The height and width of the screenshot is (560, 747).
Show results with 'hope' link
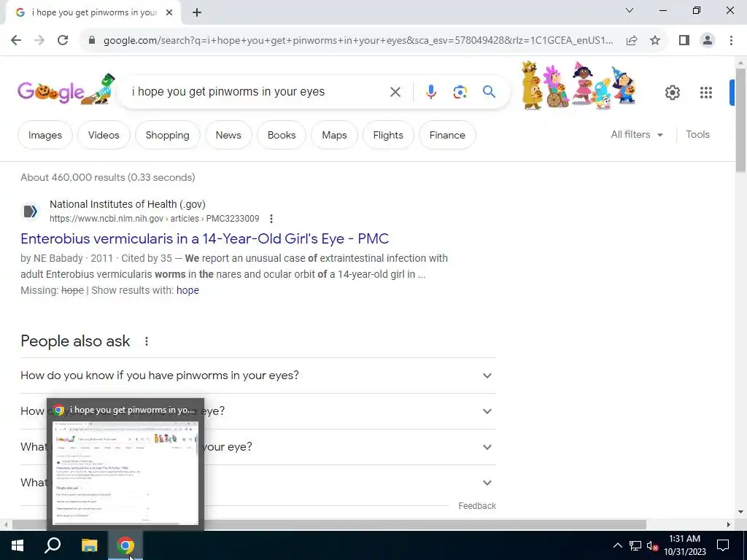click(187, 290)
